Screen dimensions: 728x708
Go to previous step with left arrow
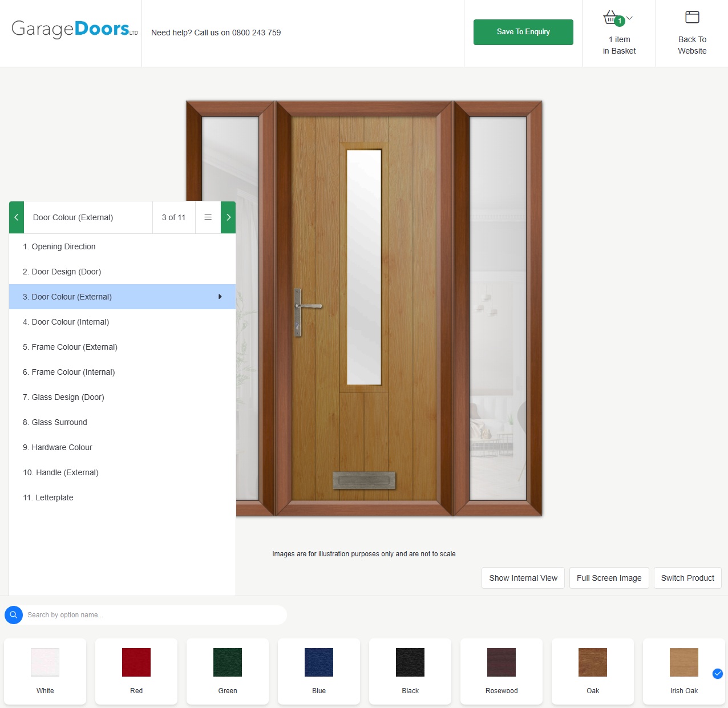[17, 217]
